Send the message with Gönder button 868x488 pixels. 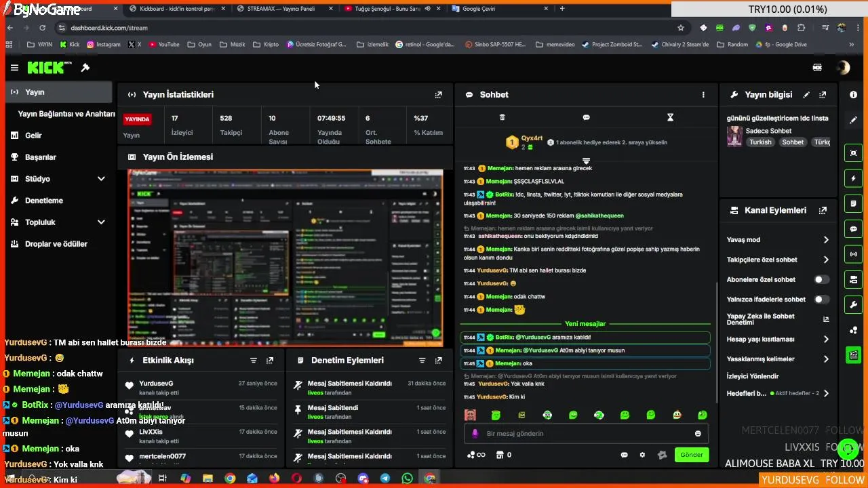click(x=692, y=455)
